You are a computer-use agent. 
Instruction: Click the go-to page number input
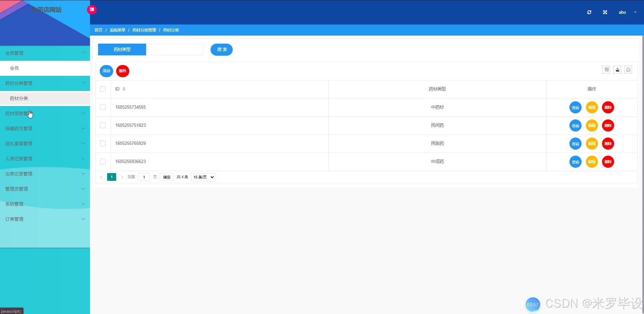[144, 177]
